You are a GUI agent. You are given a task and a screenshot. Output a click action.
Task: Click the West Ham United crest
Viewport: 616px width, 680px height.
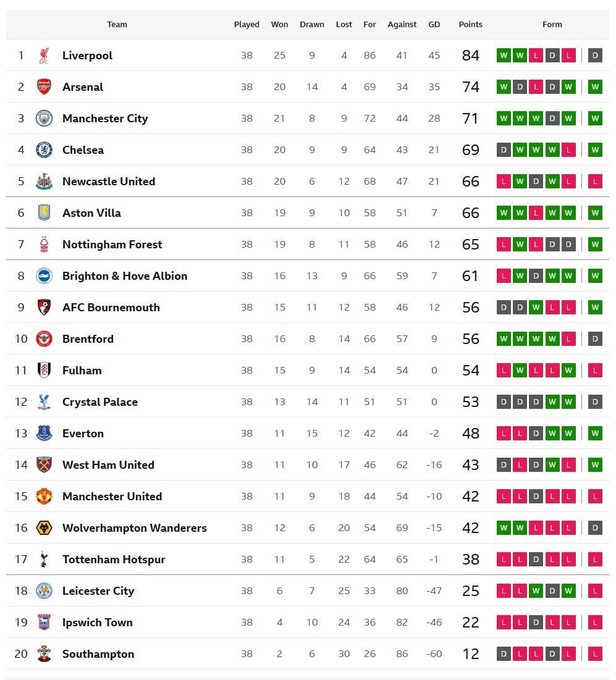point(44,465)
